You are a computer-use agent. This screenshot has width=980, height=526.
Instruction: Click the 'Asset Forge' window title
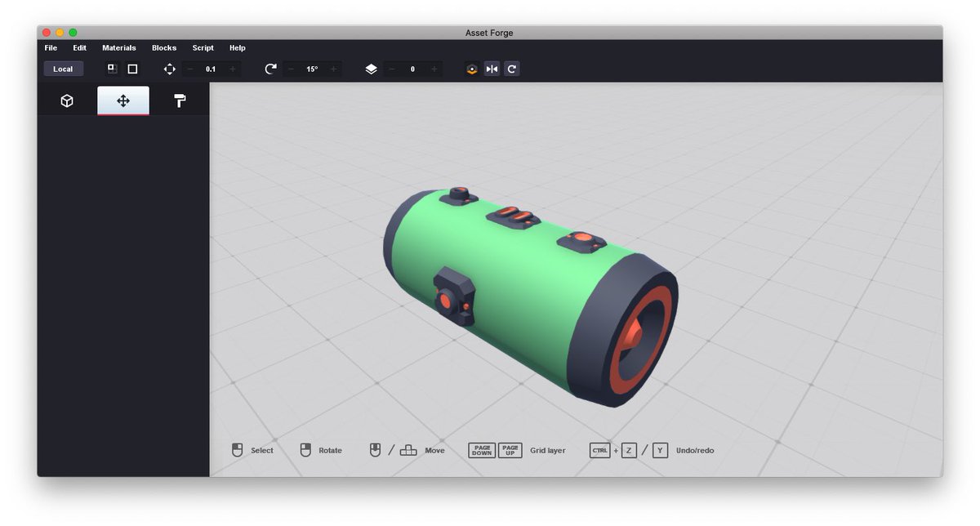click(489, 33)
